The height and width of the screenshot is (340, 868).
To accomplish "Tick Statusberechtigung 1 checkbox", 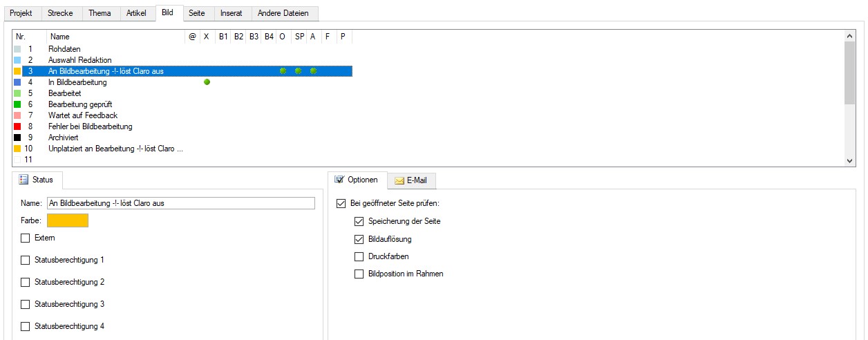I will [x=26, y=261].
